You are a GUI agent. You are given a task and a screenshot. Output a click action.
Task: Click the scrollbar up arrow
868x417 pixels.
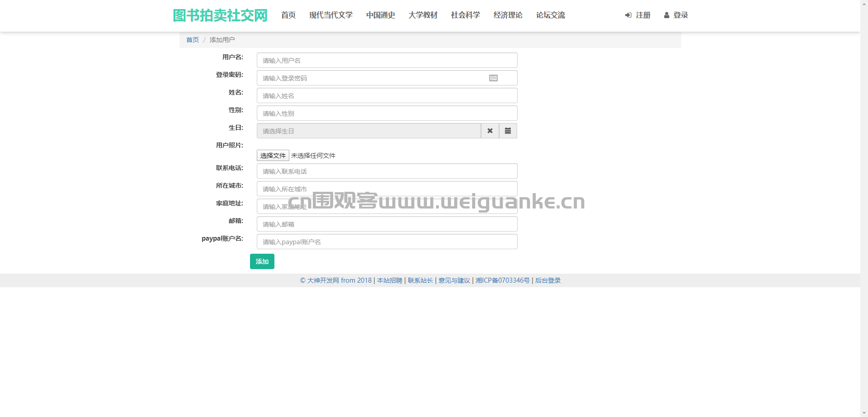tap(864, 4)
